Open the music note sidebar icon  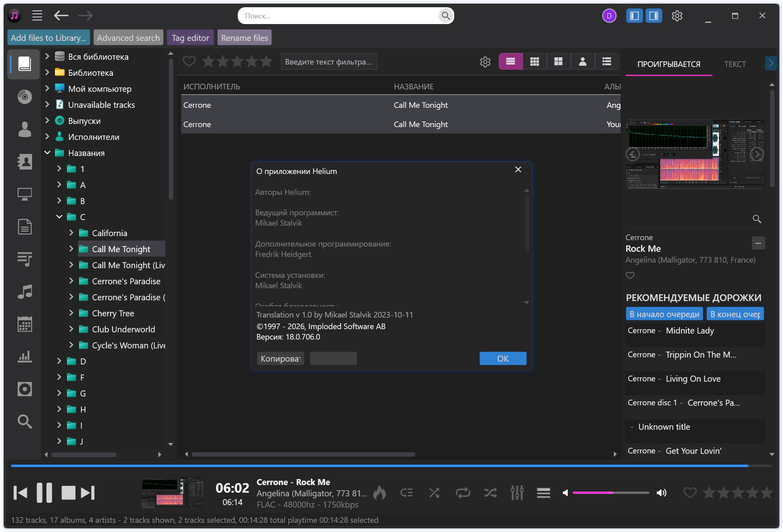pyautogui.click(x=24, y=291)
